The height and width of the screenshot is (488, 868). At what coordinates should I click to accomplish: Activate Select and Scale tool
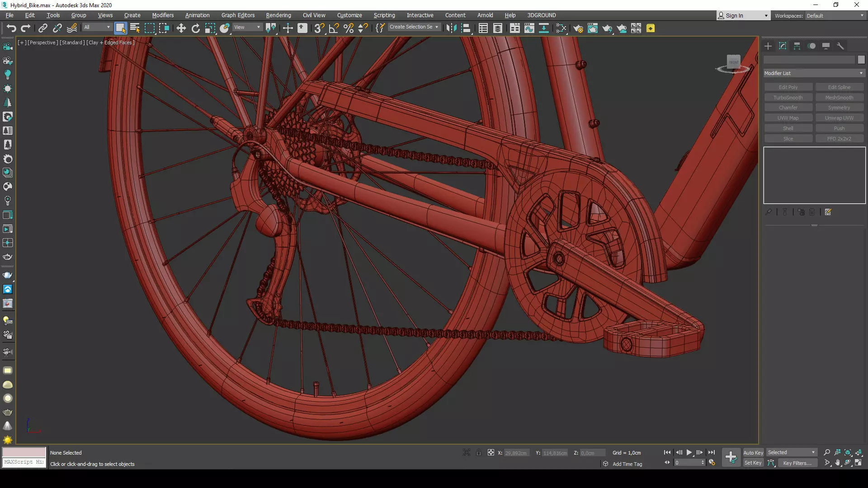210,28
